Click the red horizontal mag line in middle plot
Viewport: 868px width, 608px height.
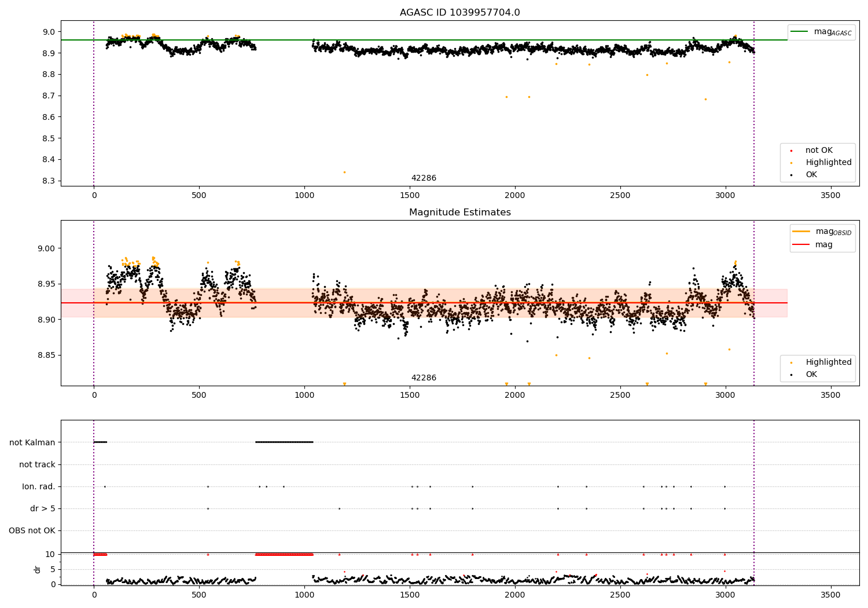tap(424, 303)
